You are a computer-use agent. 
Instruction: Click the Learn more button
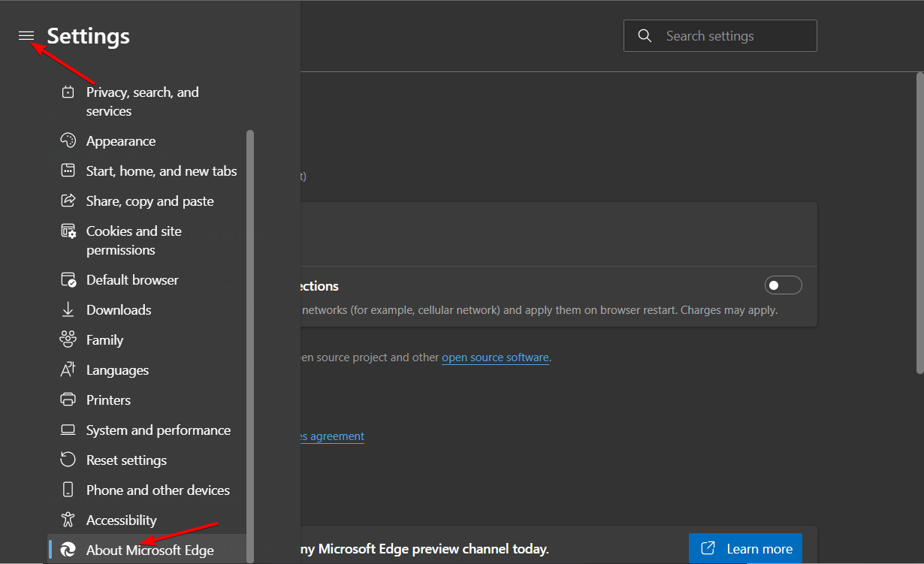pos(745,548)
